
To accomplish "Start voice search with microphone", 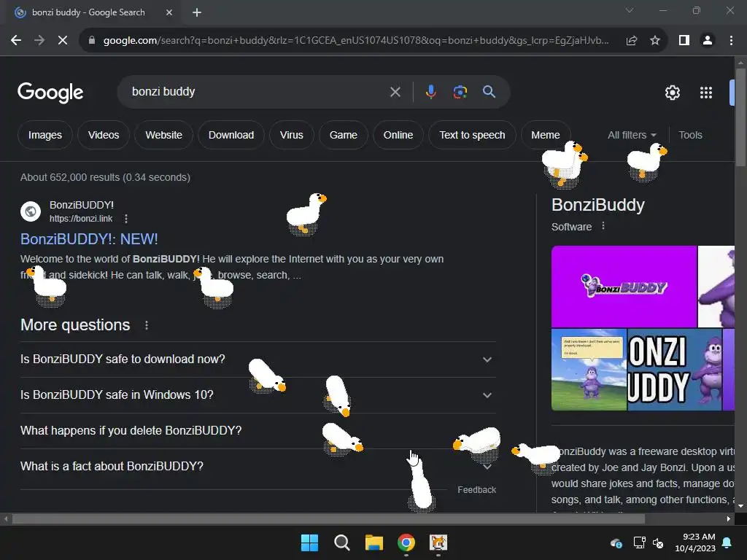I will coord(430,91).
